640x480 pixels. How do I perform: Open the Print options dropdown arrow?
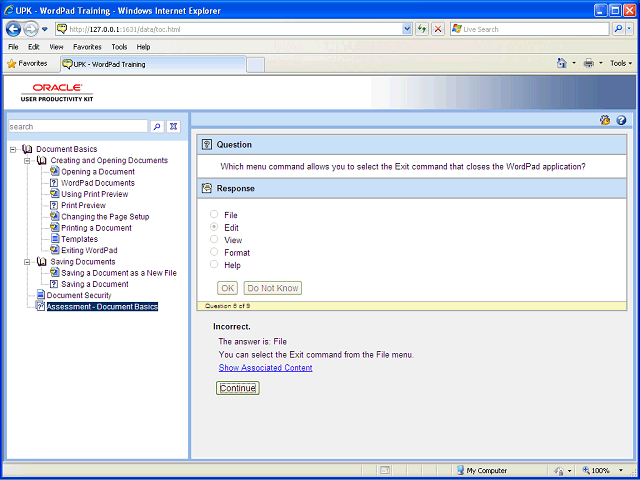click(600, 63)
